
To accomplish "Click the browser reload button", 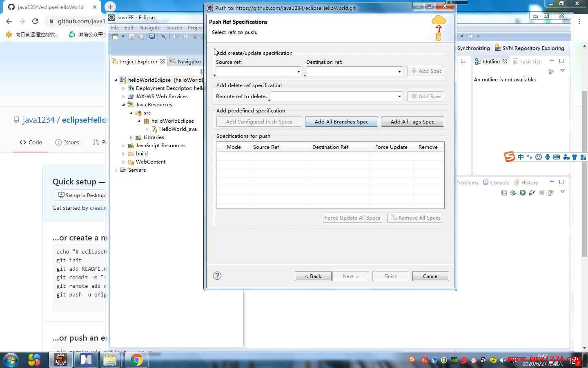I will 35,21.
